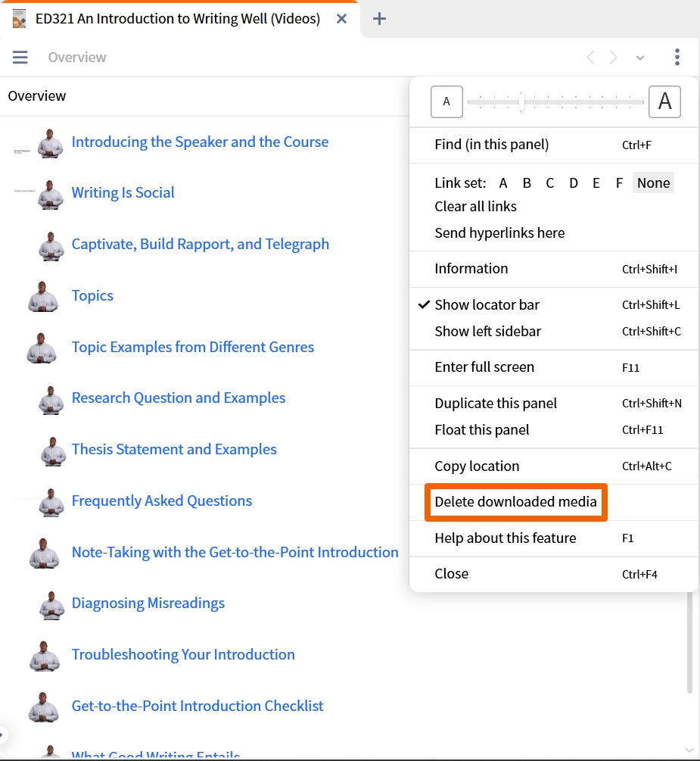This screenshot has height=761, width=700.
Task: Expand the bottom-right scroll chevron
Action: click(689, 750)
